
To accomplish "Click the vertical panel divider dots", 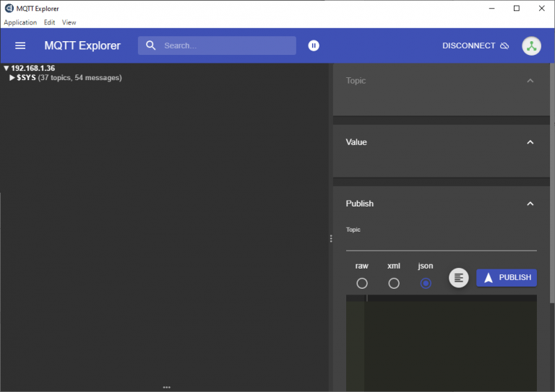I will pos(331,239).
